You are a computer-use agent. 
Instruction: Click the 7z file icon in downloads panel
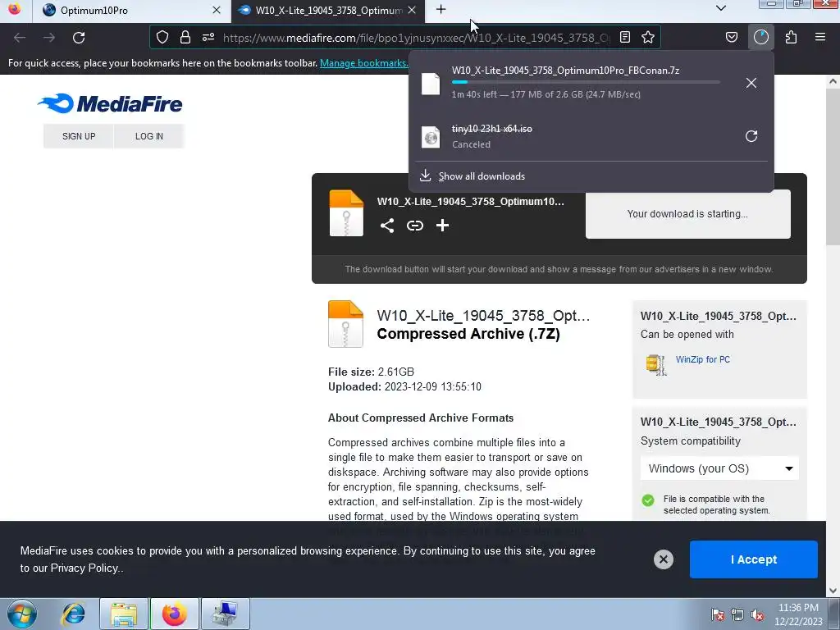pyautogui.click(x=430, y=84)
